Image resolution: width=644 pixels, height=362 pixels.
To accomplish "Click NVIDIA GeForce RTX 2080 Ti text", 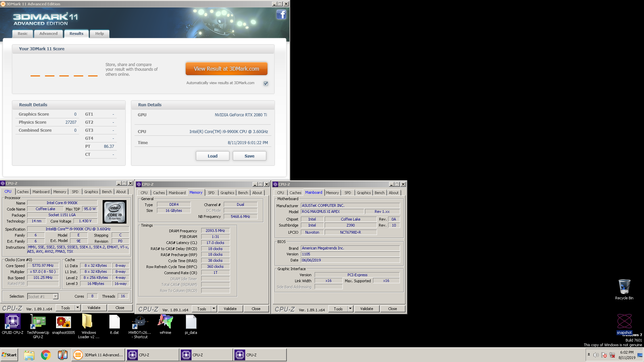I will 241,115.
